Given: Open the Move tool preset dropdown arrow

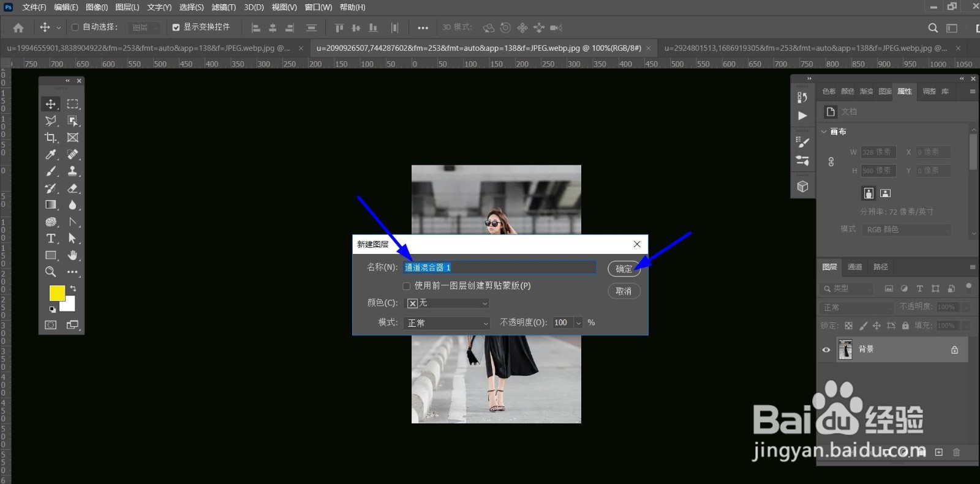Looking at the screenshot, I should [x=59, y=28].
